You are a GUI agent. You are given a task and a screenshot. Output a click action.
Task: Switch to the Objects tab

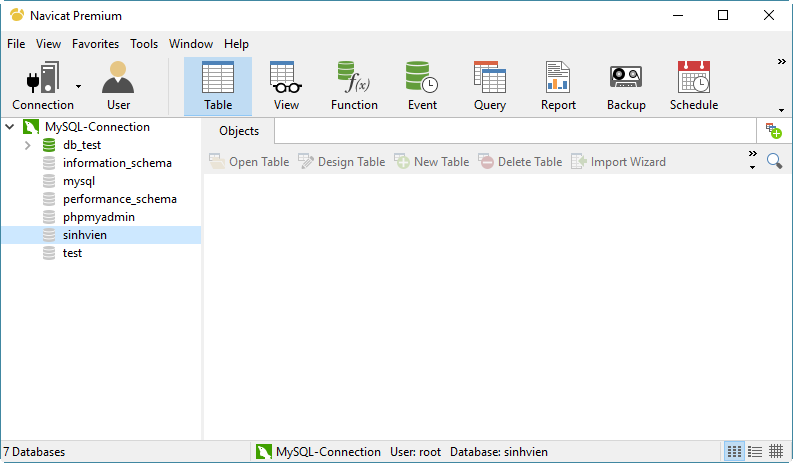pyautogui.click(x=239, y=131)
